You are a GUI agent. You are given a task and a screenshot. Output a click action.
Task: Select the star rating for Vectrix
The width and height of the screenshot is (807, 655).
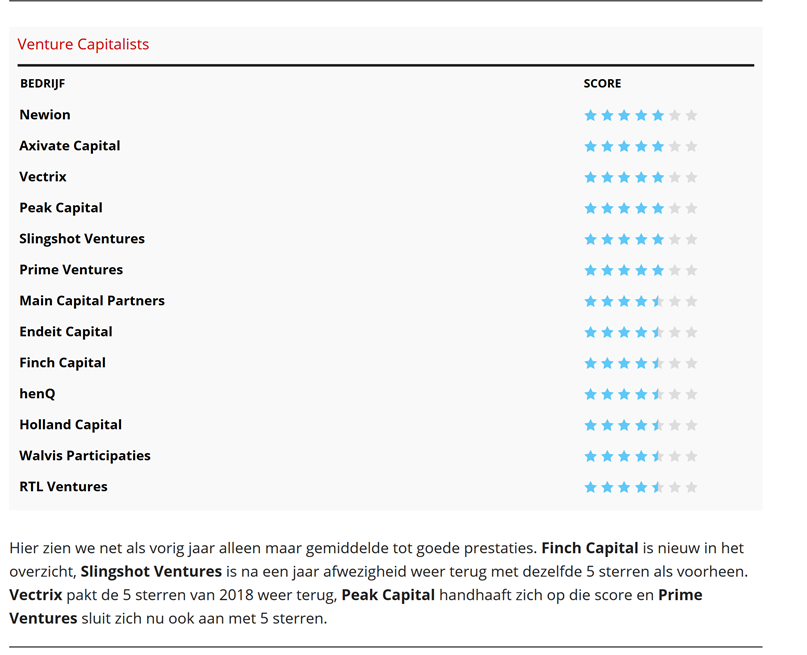(x=641, y=177)
